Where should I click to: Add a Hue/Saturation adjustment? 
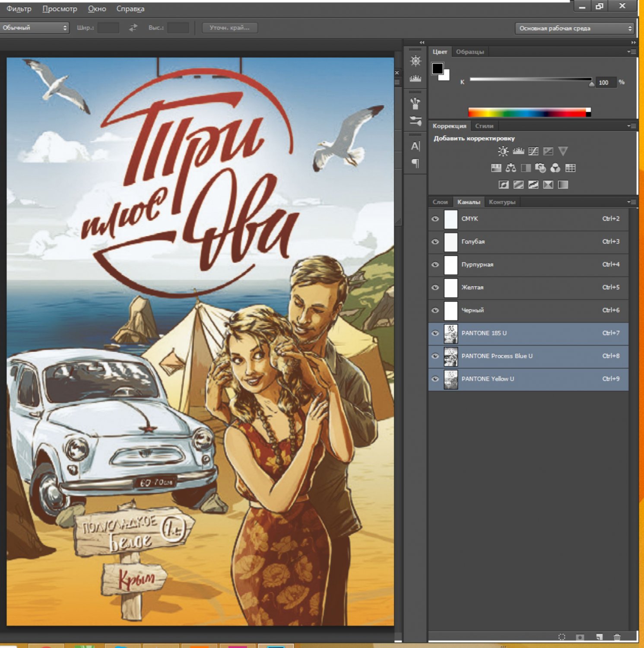(496, 168)
